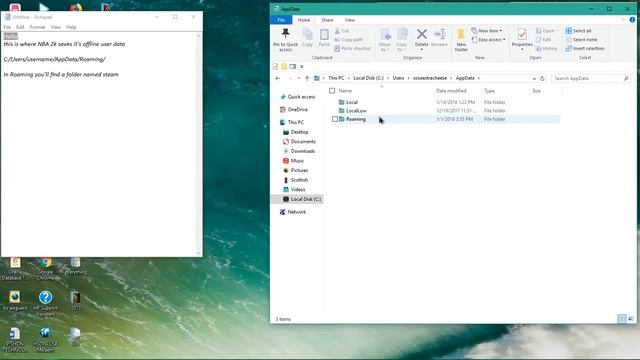Viewport: 640px width, 360px height.
Task: Tick the checkbox beside Roaming folder
Action: point(335,119)
